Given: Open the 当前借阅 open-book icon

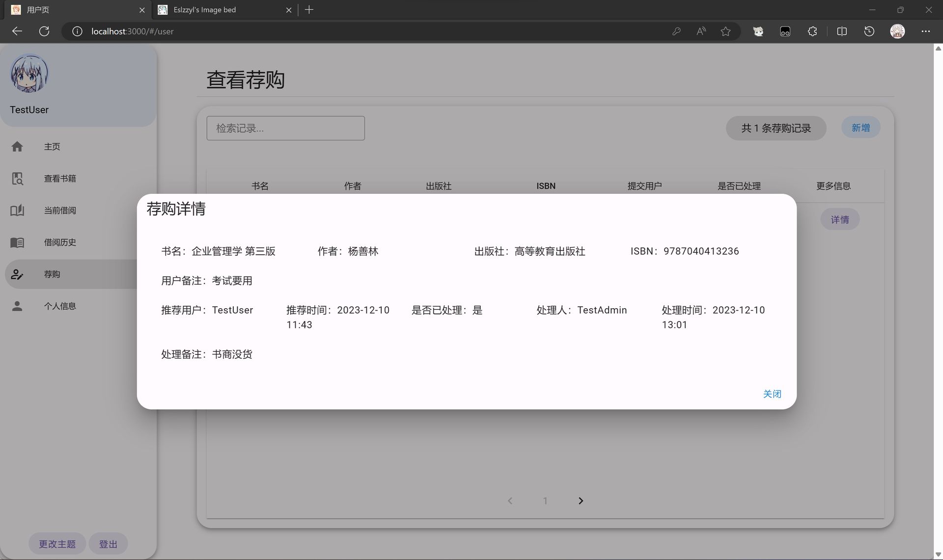Looking at the screenshot, I should [17, 210].
